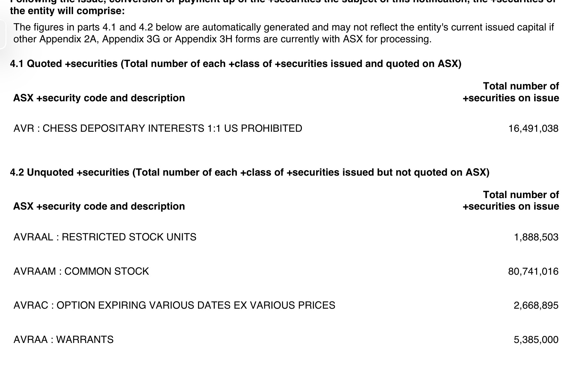Click the AVR CHESS Depositary Interests row
Screen dimensions: 588x375
pyautogui.click(x=158, y=129)
